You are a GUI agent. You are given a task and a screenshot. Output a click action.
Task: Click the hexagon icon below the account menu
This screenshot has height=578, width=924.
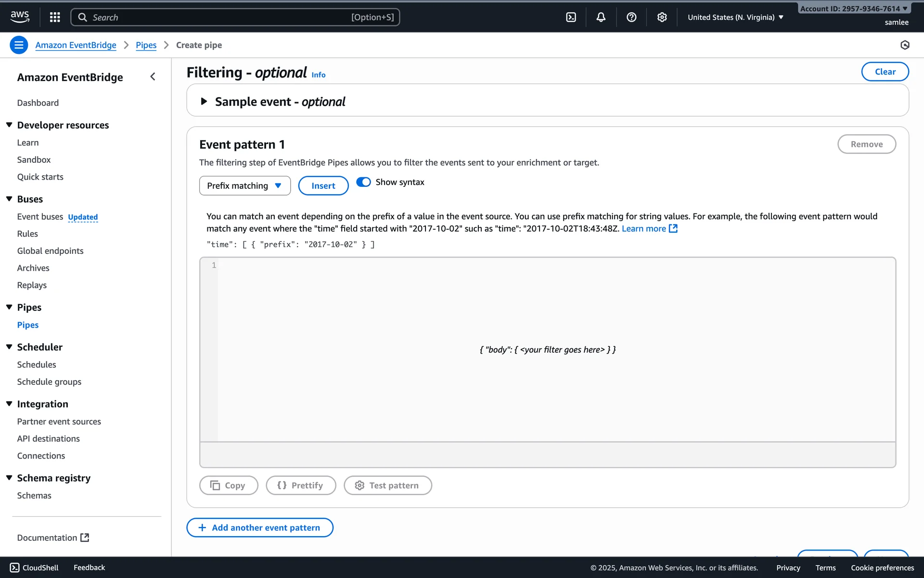point(905,45)
